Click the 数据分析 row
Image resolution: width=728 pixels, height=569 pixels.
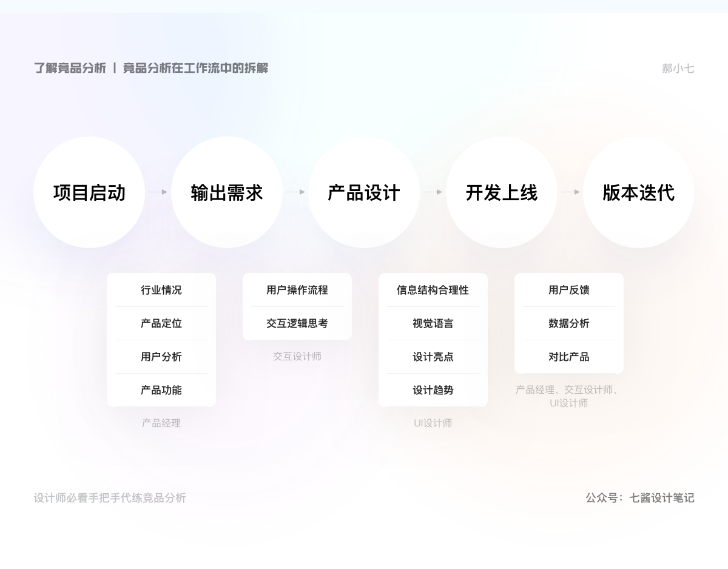[x=569, y=323]
